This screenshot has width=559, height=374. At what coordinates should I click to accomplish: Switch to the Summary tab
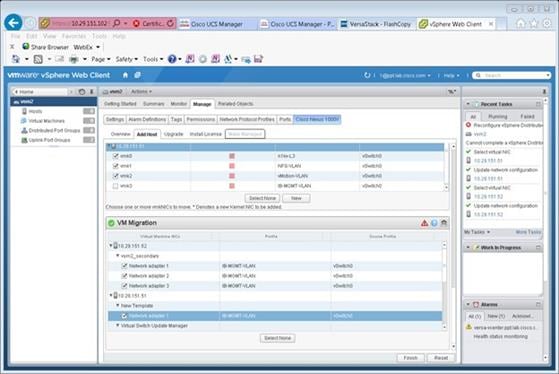154,104
